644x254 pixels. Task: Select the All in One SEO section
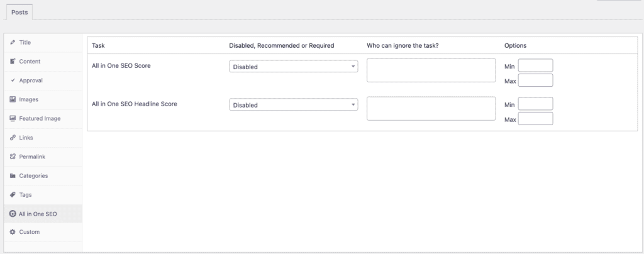[x=43, y=214]
